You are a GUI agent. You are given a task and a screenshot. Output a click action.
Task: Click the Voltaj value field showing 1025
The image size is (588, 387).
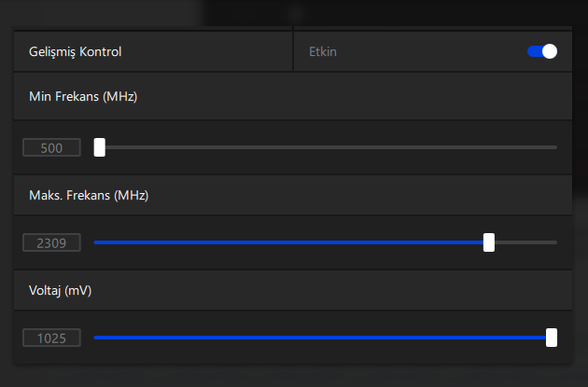pyautogui.click(x=52, y=338)
